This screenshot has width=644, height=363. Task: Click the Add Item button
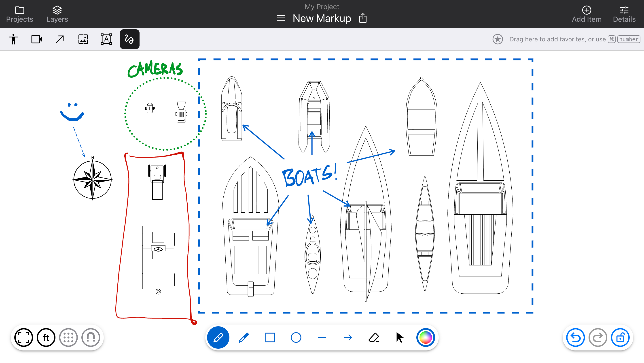[587, 14]
